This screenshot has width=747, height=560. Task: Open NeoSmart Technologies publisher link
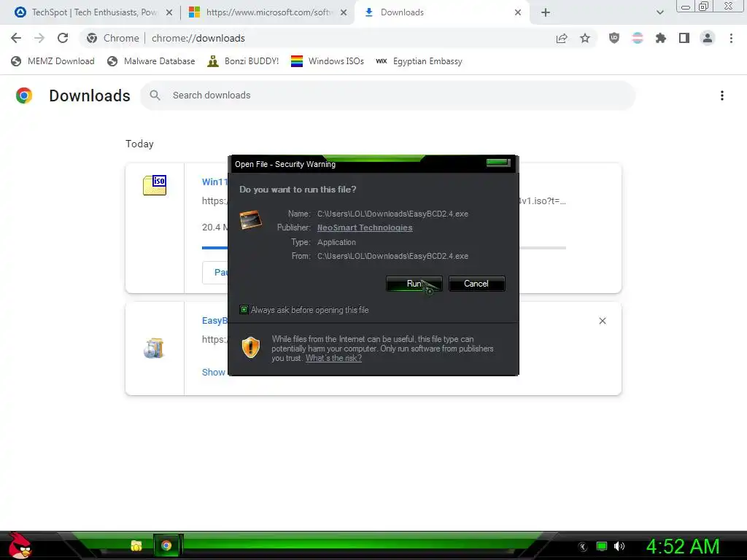pyautogui.click(x=365, y=227)
